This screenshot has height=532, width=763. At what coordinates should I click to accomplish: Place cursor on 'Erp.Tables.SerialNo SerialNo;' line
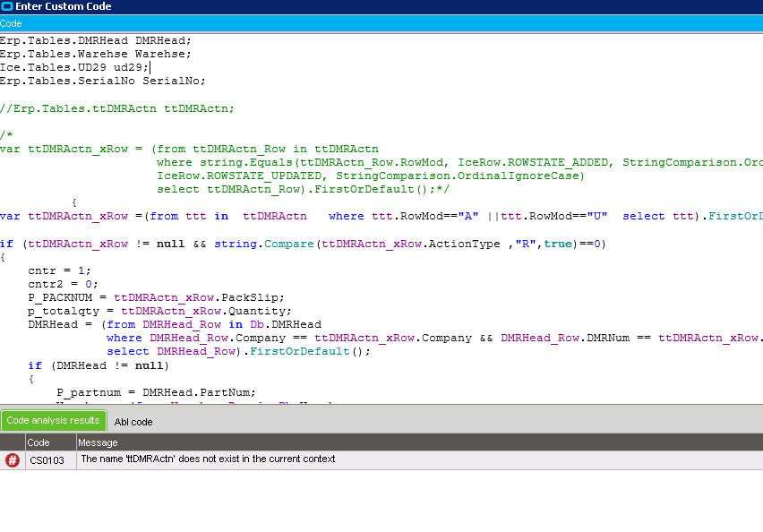[103, 81]
